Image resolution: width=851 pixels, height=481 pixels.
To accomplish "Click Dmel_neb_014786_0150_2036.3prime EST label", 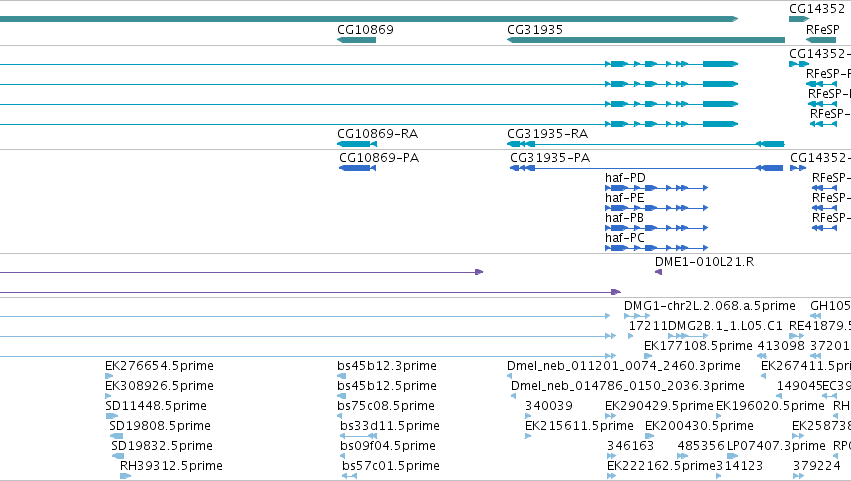I will (627, 386).
